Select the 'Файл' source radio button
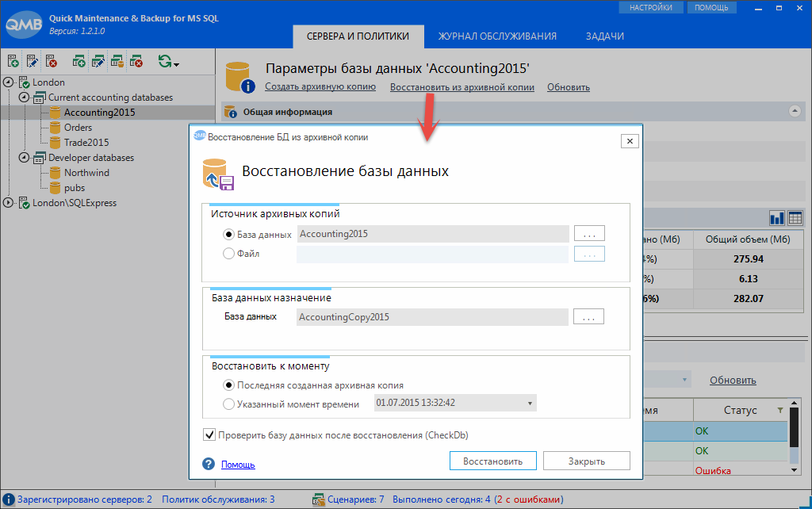812x509 pixels. point(228,254)
